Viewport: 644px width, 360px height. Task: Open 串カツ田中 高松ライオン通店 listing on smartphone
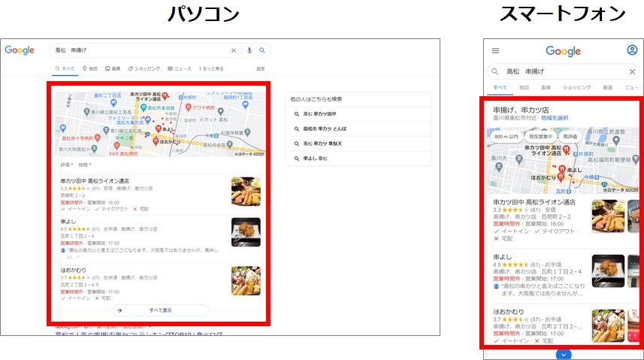point(534,202)
